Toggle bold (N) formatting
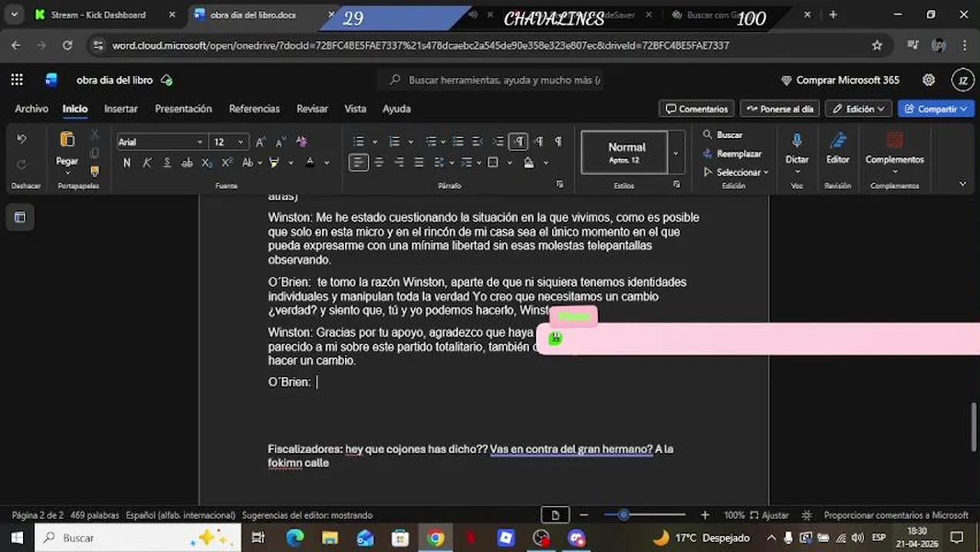 pos(127,163)
